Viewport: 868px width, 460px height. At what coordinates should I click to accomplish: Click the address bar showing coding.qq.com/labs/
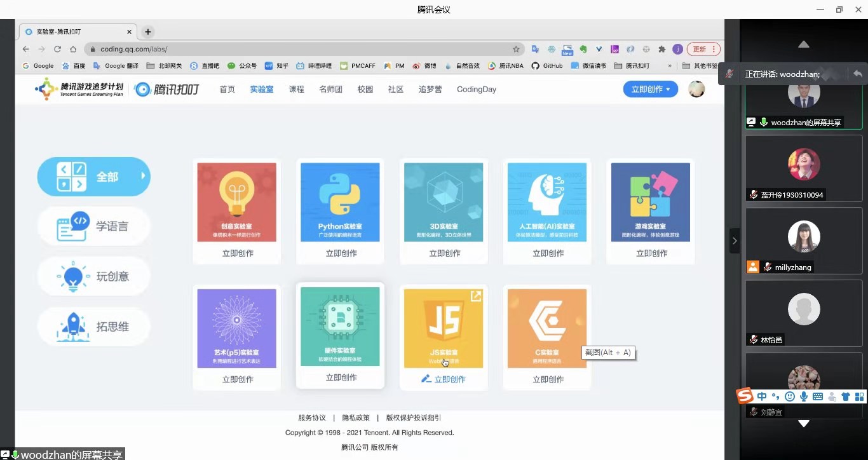tap(304, 49)
